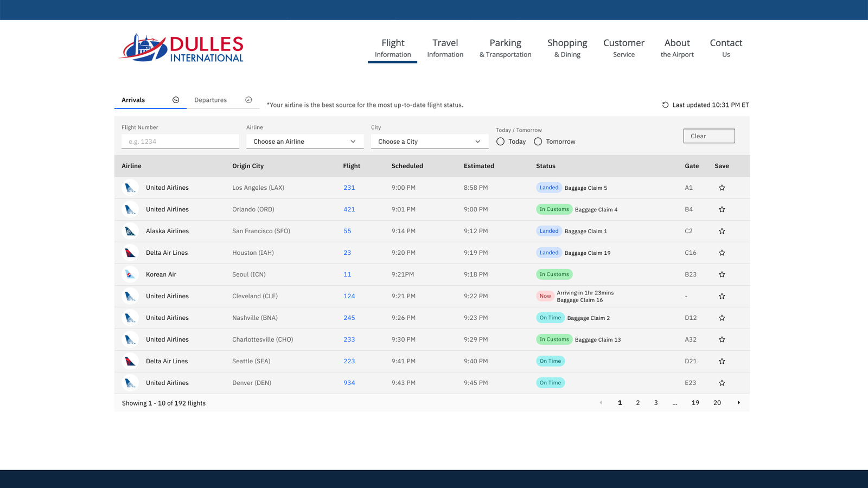Save flight 421 with star icon
Viewport: 868px width, 488px height.
coord(722,209)
